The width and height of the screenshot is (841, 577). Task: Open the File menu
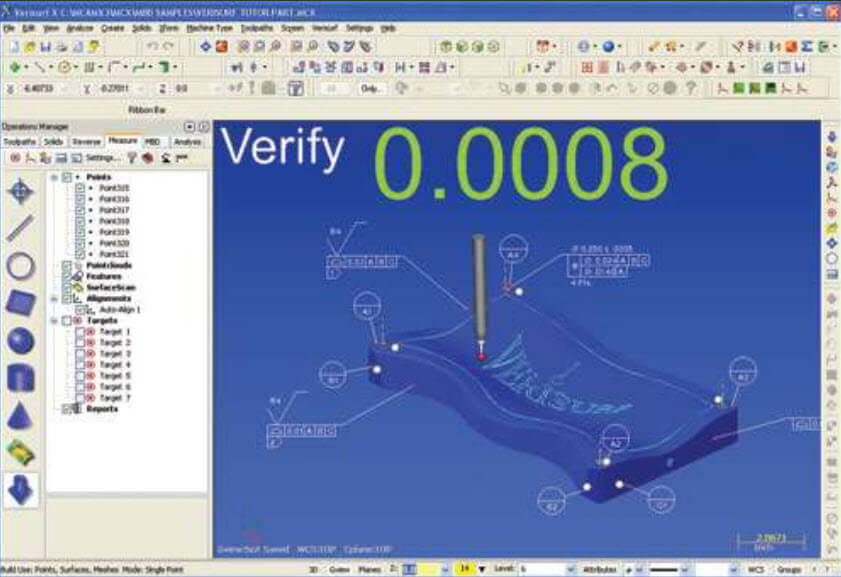pyautogui.click(x=9, y=28)
